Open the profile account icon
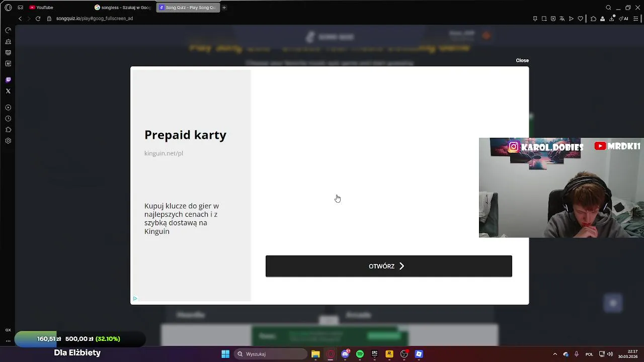644x362 pixels. coord(603,19)
